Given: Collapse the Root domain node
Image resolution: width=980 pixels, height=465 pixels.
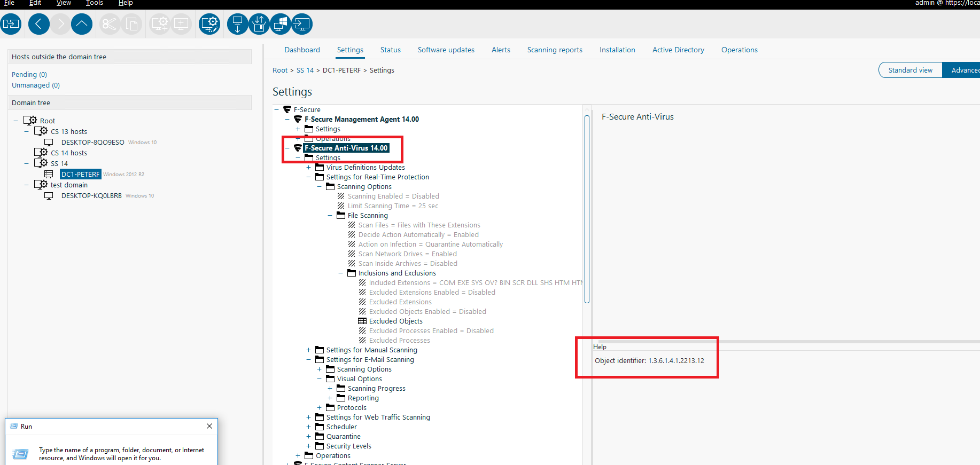Looking at the screenshot, I should (15, 121).
